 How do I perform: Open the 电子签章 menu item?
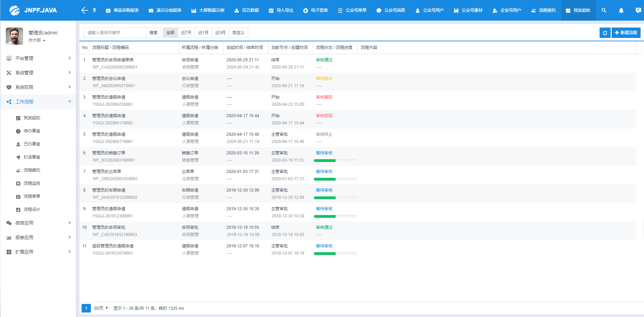[x=315, y=10]
